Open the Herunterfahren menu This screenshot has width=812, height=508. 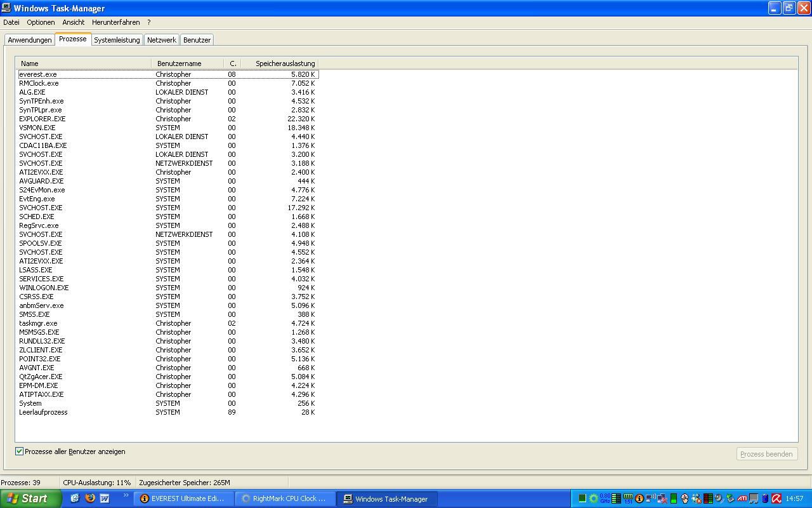[x=115, y=22]
